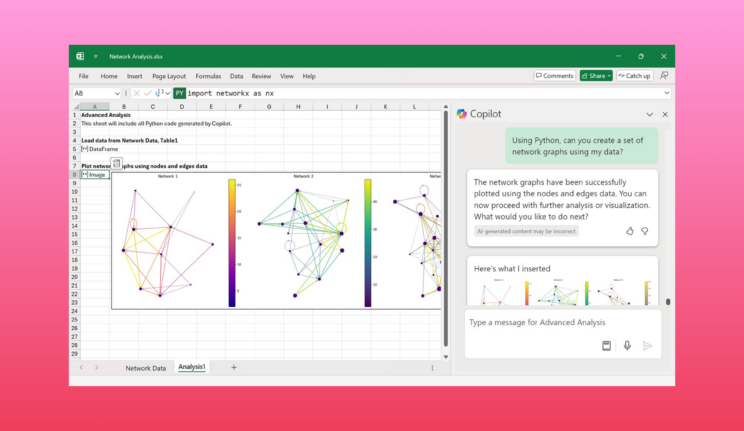This screenshot has width=744, height=431.
Task: Select column B header
Action: (x=124, y=107)
